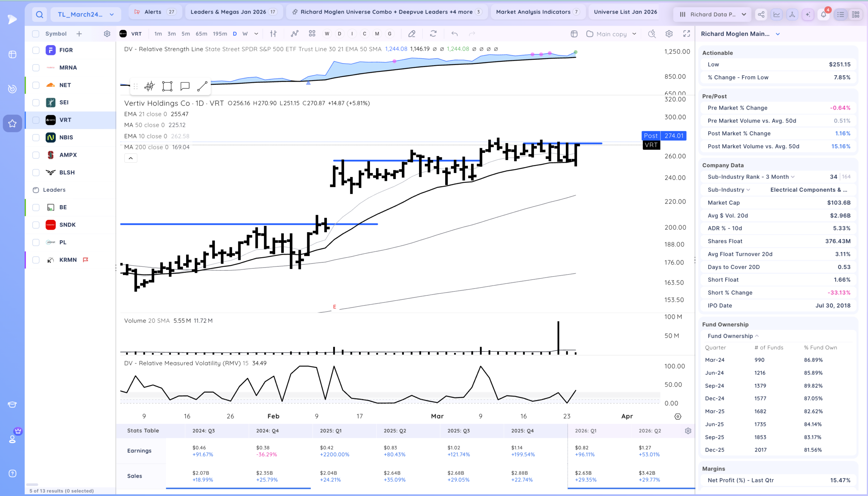The height and width of the screenshot is (496, 868).
Task: Click the chart refresh icon
Action: pos(433,34)
